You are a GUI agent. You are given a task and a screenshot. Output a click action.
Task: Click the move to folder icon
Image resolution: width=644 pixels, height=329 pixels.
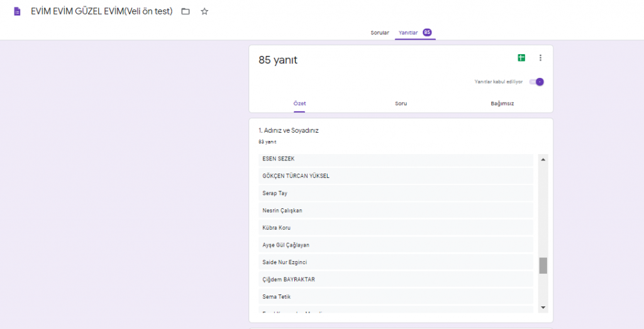coord(186,11)
